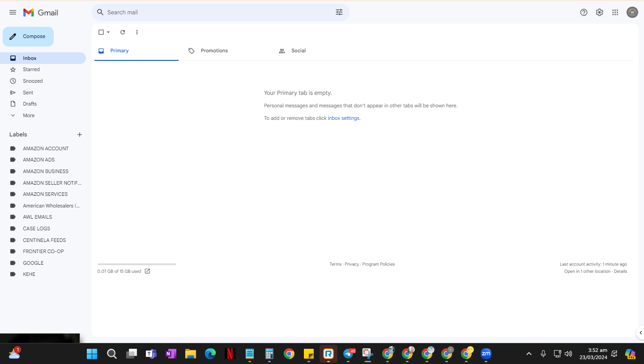The height and width of the screenshot is (364, 644).
Task: Open the Windows Start menu
Action: point(92,354)
